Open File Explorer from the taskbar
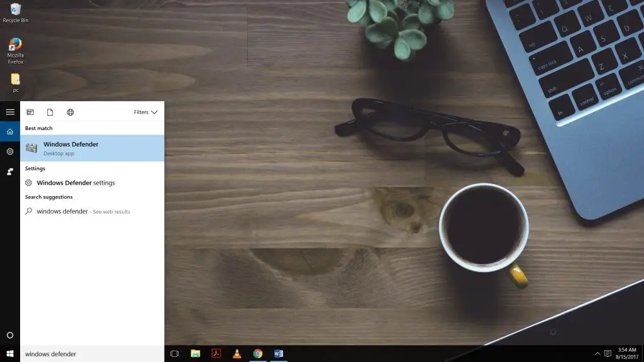This screenshot has width=644, height=362. tap(196, 354)
